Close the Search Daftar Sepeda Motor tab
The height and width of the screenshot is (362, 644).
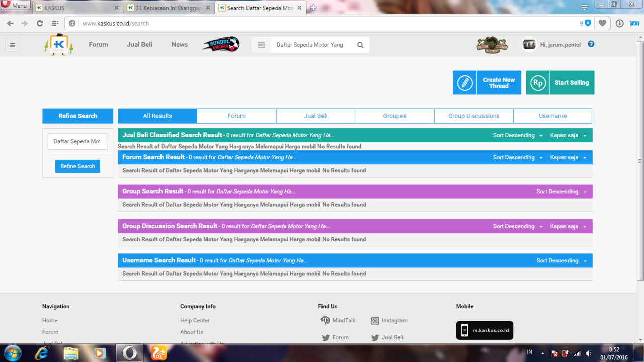click(x=300, y=8)
